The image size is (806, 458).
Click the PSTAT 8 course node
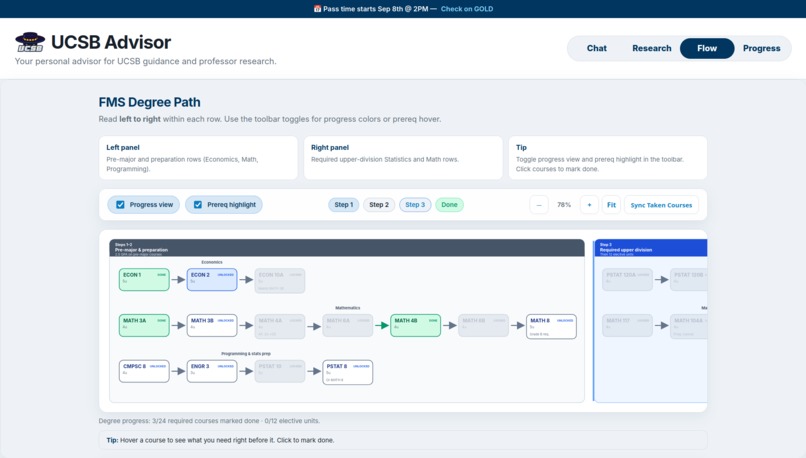pyautogui.click(x=347, y=372)
